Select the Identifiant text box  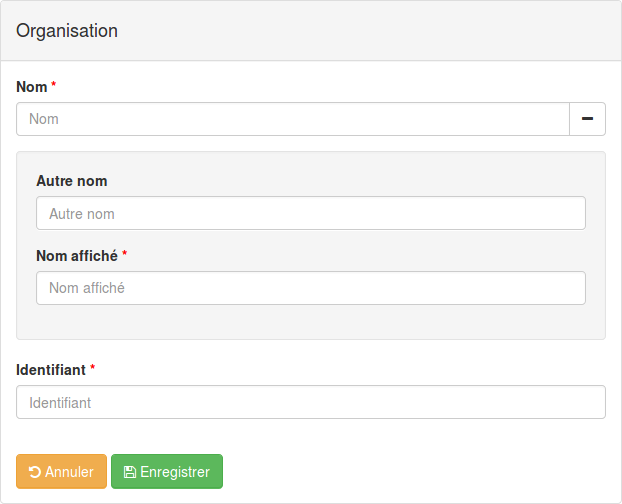[311, 402]
